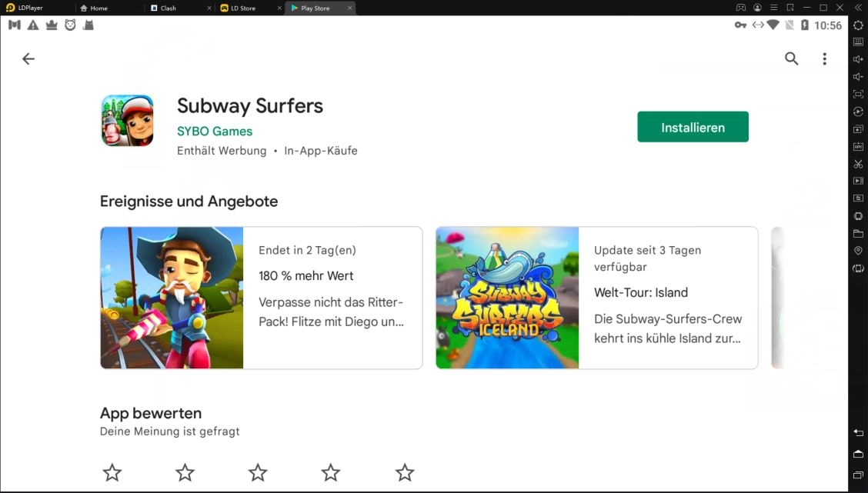Tap the Subway Surfers app icon
Image resolution: width=868 pixels, height=493 pixels.
pyautogui.click(x=127, y=120)
